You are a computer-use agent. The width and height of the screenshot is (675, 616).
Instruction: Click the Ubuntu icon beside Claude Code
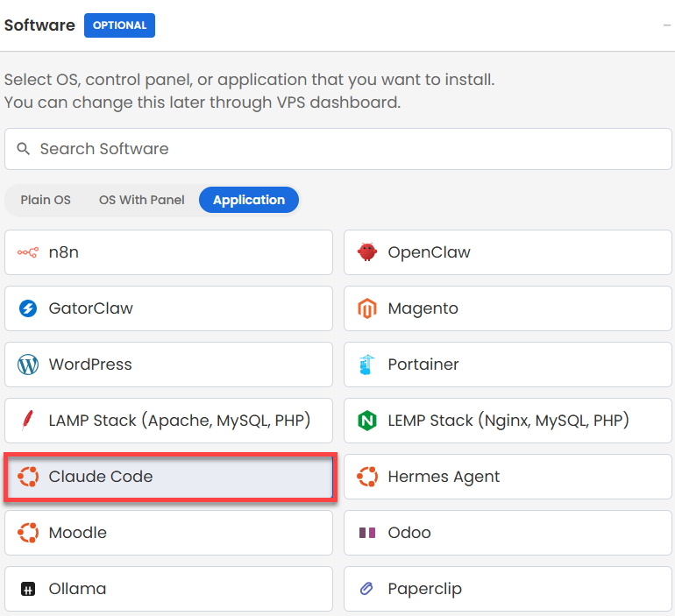pos(28,477)
